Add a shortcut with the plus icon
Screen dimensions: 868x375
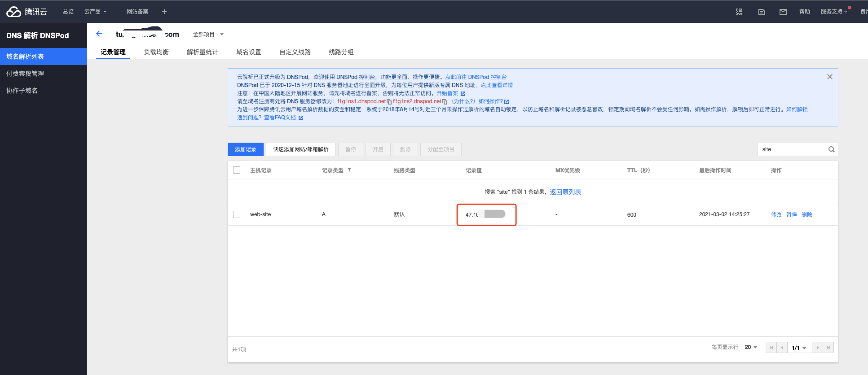[x=164, y=12]
